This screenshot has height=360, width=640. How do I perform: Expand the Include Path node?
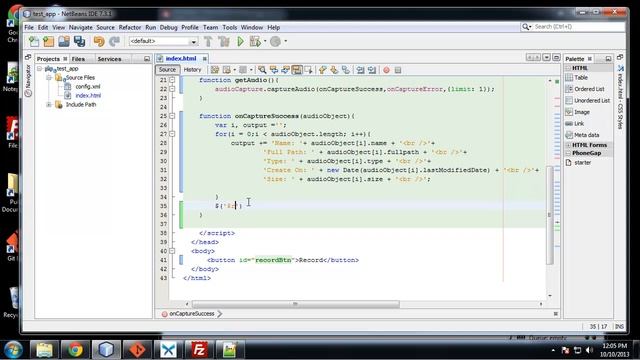point(49,104)
